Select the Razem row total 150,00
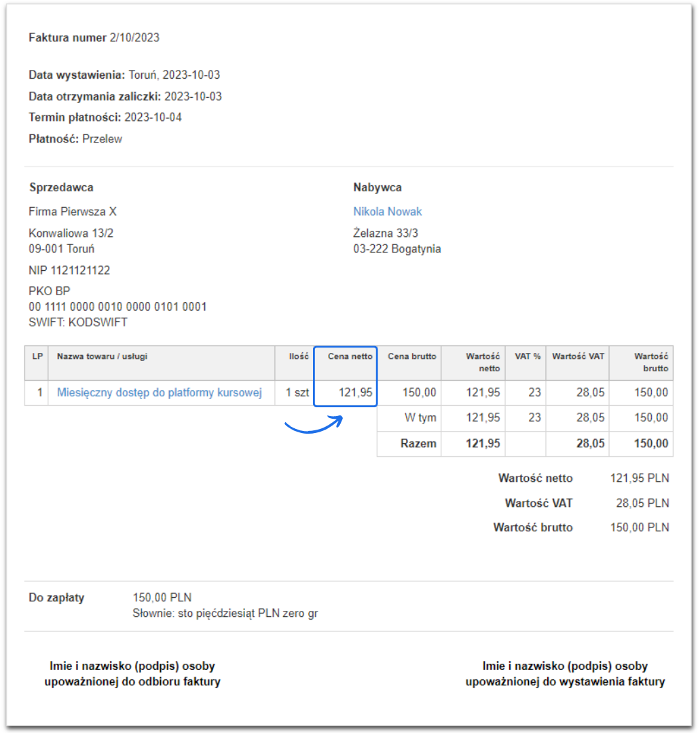The image size is (700, 733). (x=654, y=443)
